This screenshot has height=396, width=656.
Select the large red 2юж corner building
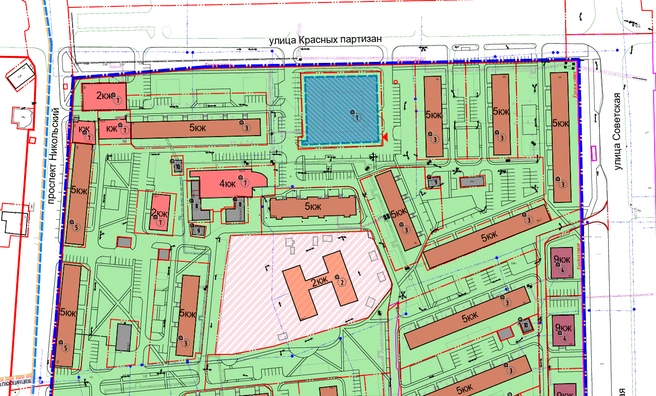[x=104, y=97]
